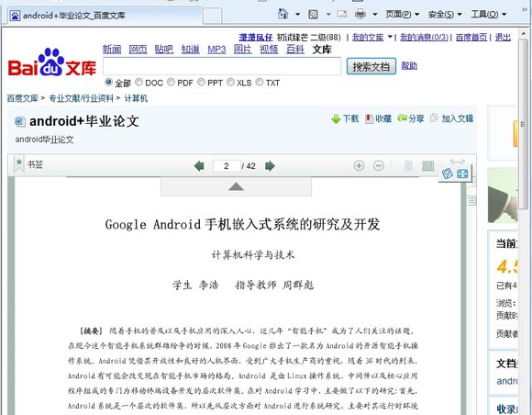
Task: Click the 帮助 help link
Action: 409,65
